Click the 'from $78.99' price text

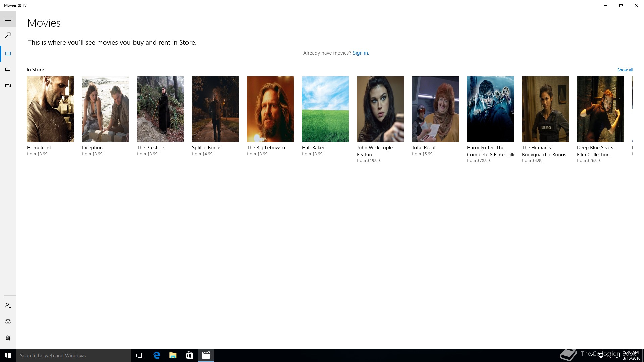pos(478,161)
